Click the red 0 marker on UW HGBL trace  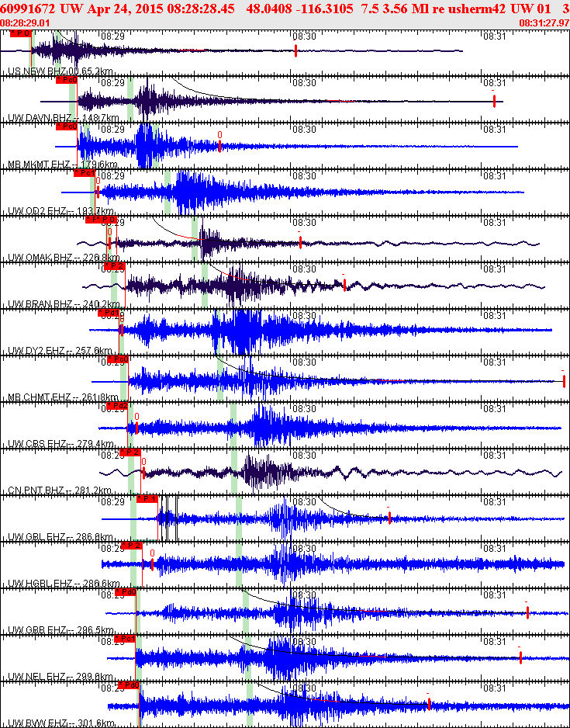coord(152,564)
